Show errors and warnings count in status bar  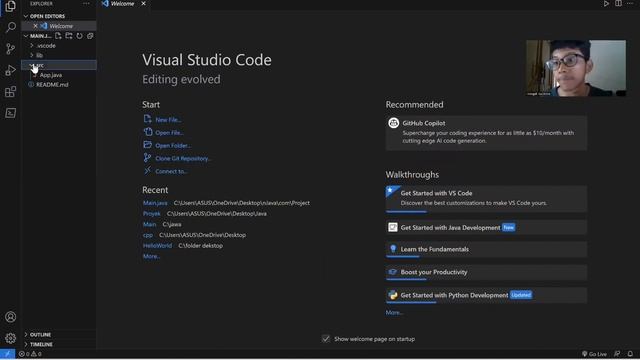30,354
